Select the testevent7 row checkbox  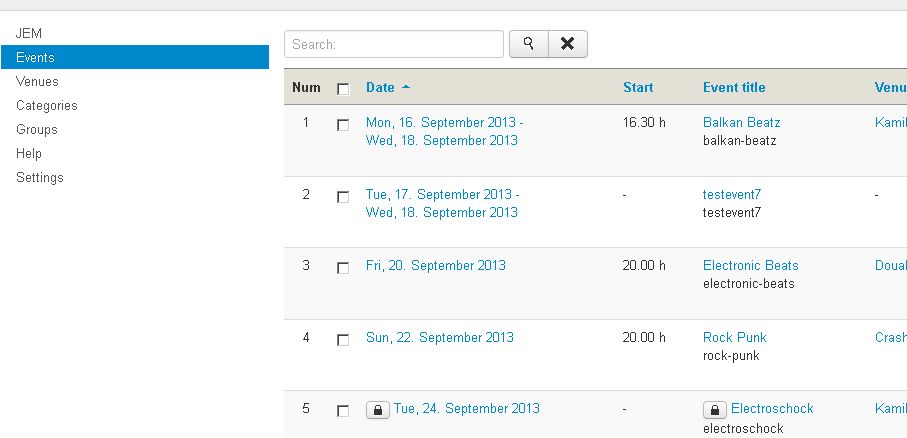343,197
